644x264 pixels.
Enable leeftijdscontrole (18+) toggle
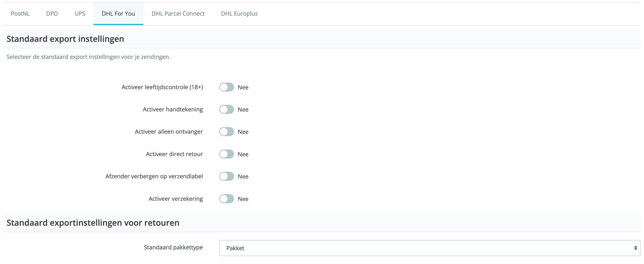pos(226,87)
